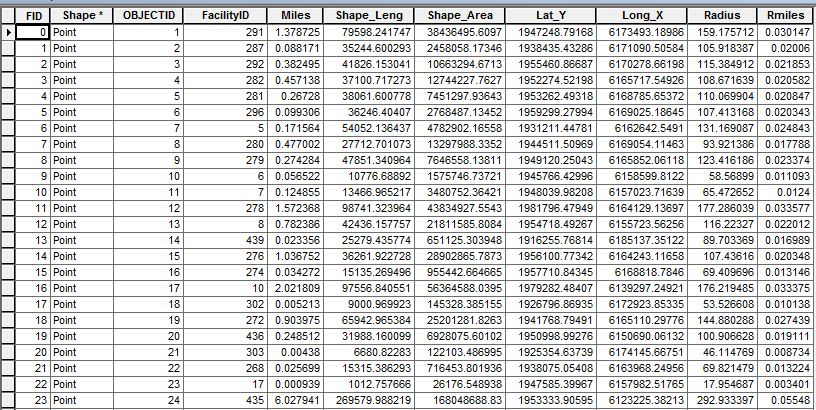
Task: Click Shape_Leng cell 65942.965384
Action: [x=368, y=321]
